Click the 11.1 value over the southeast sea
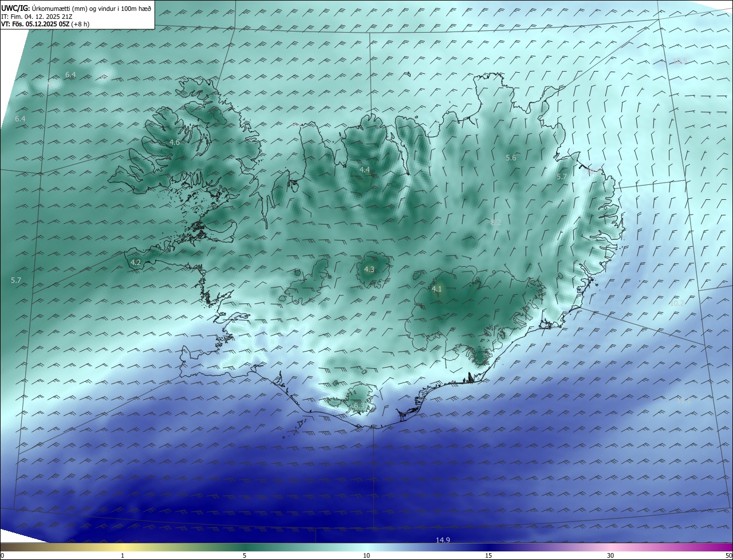This screenshot has width=733, height=560. pyautogui.click(x=684, y=401)
